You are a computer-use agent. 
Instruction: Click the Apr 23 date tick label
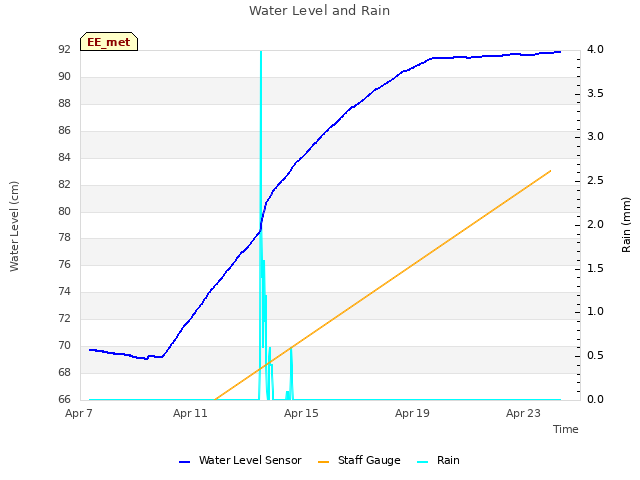[x=523, y=413]
